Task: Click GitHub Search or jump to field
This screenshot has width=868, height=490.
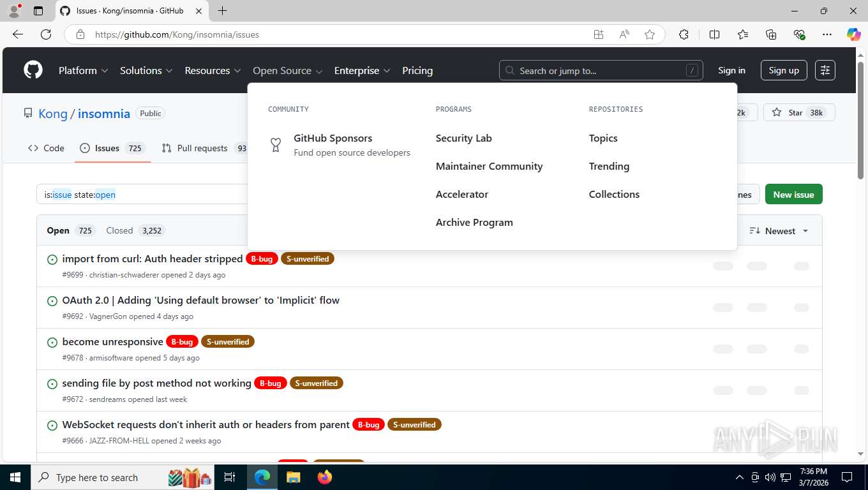Action: click(601, 70)
